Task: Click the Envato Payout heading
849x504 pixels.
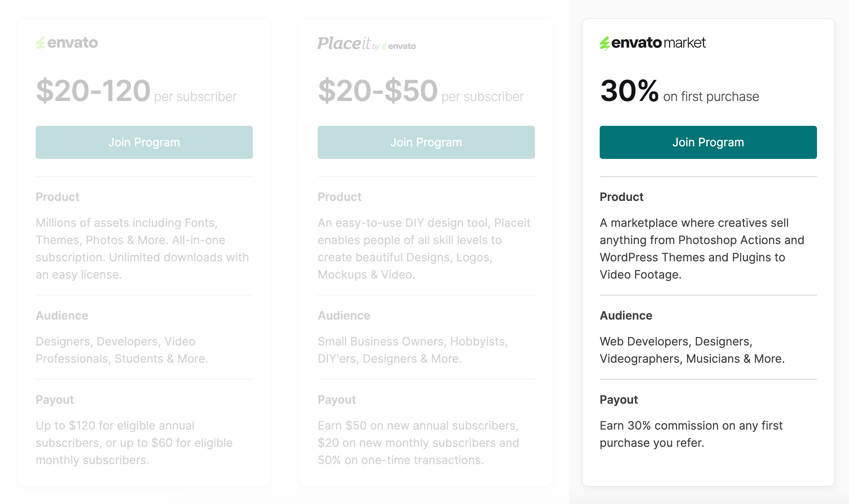Action: pos(55,399)
